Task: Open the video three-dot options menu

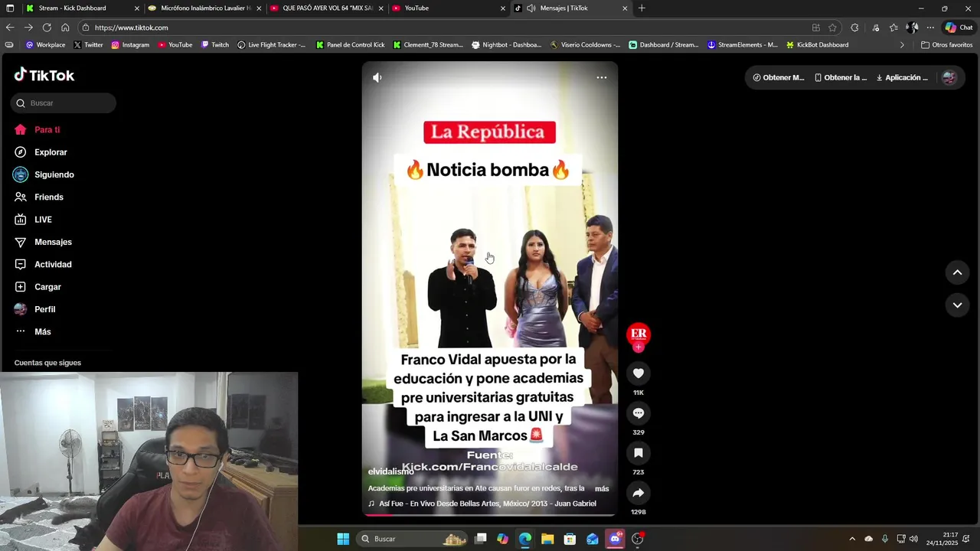Action: [602, 77]
